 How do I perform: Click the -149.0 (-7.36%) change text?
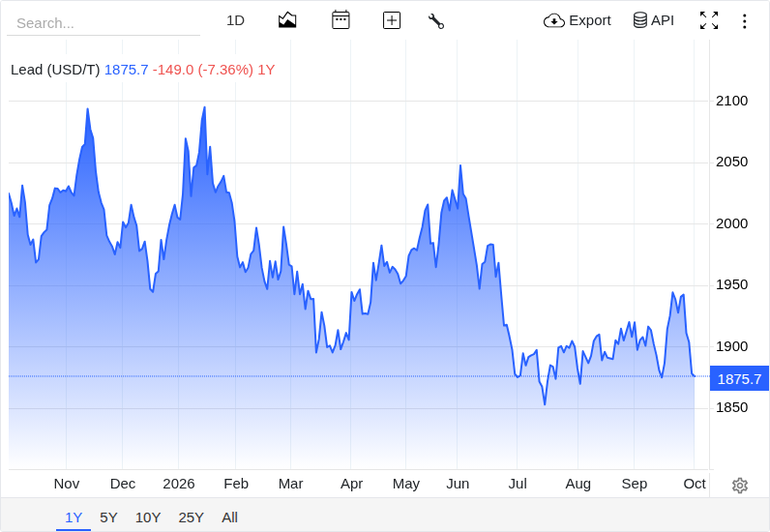pyautogui.click(x=203, y=70)
